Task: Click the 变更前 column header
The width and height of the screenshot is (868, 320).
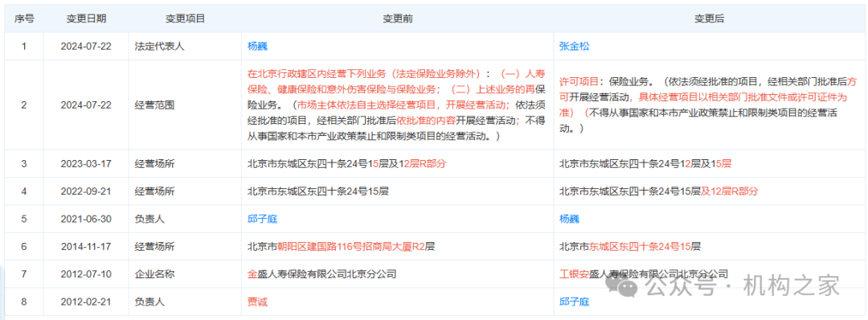Action: 398,18
